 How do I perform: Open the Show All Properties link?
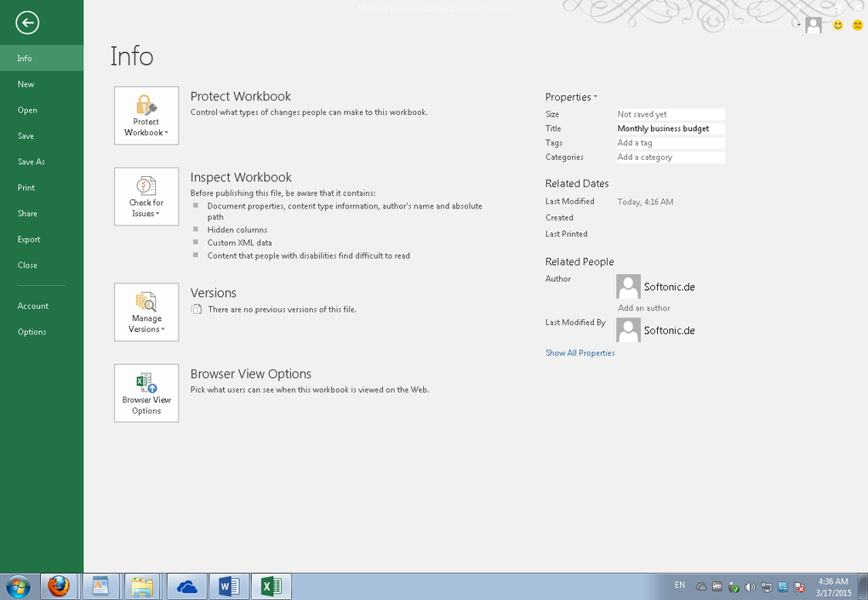[580, 353]
